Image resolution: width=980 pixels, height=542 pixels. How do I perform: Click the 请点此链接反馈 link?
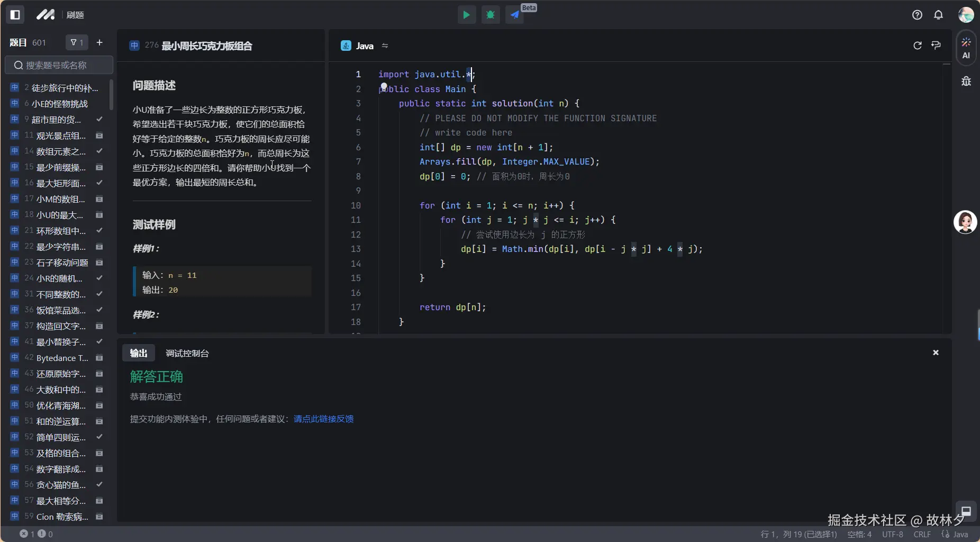(323, 419)
